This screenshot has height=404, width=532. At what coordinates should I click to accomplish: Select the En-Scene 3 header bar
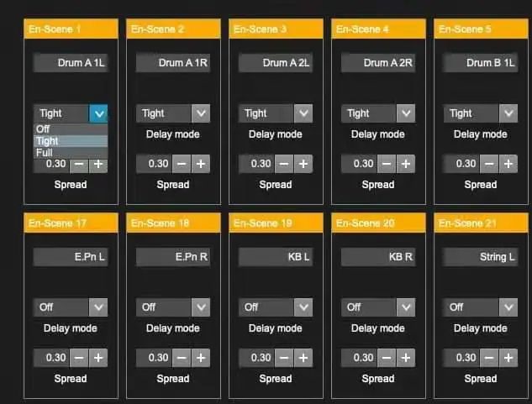coord(276,29)
